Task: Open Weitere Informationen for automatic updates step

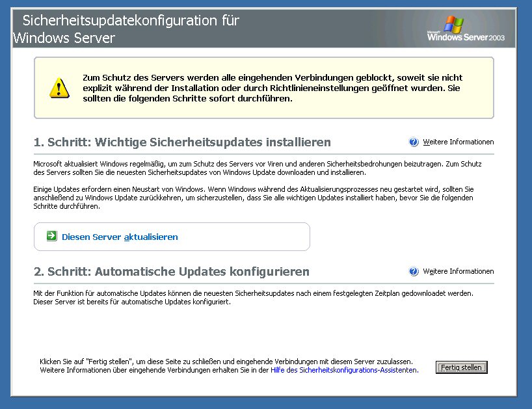Action: pos(458,271)
